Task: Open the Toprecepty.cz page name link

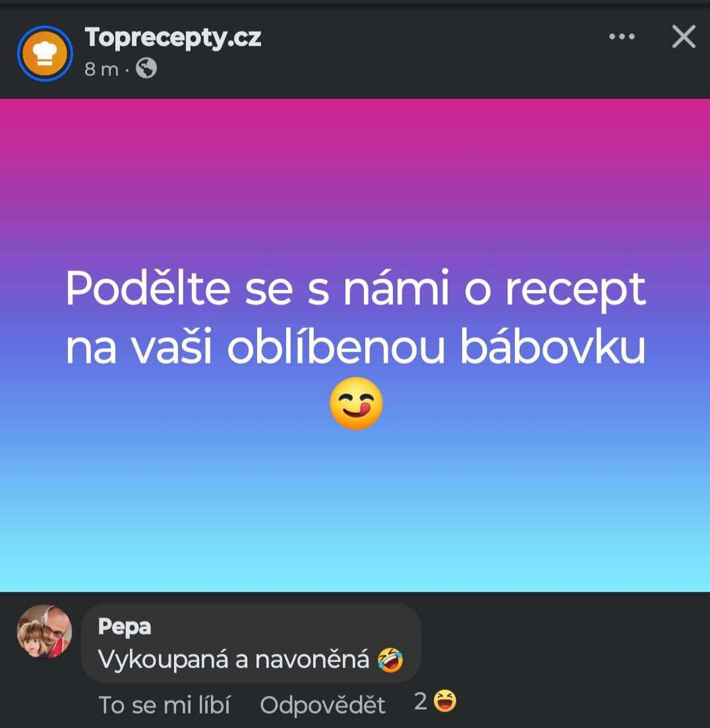Action: pos(173,38)
